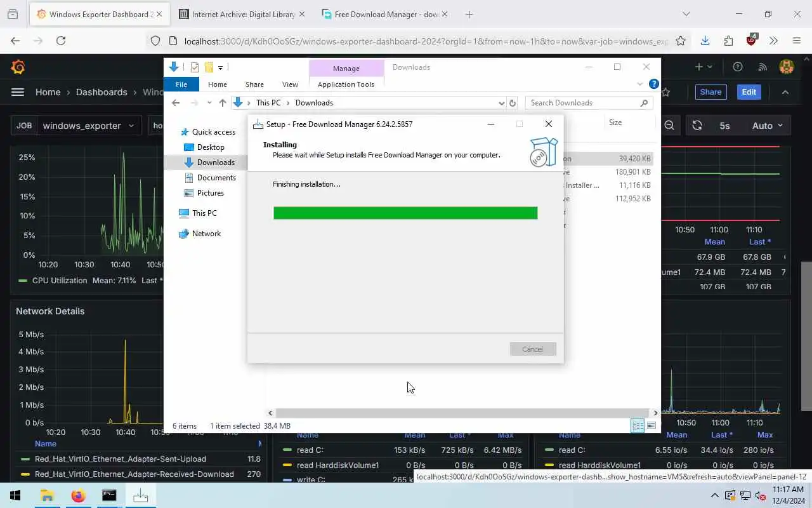The height and width of the screenshot is (508, 812).
Task: Open Firefox from the taskbar
Action: point(78,495)
